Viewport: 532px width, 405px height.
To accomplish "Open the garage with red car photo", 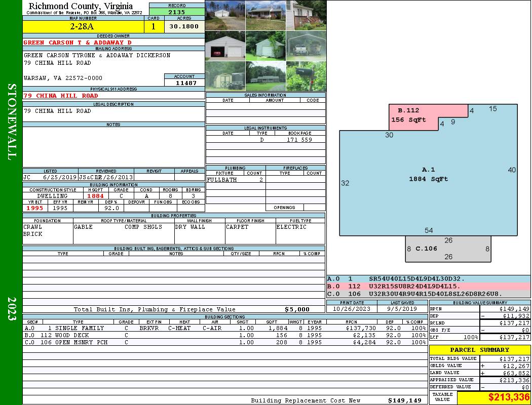I will tap(225, 46).
